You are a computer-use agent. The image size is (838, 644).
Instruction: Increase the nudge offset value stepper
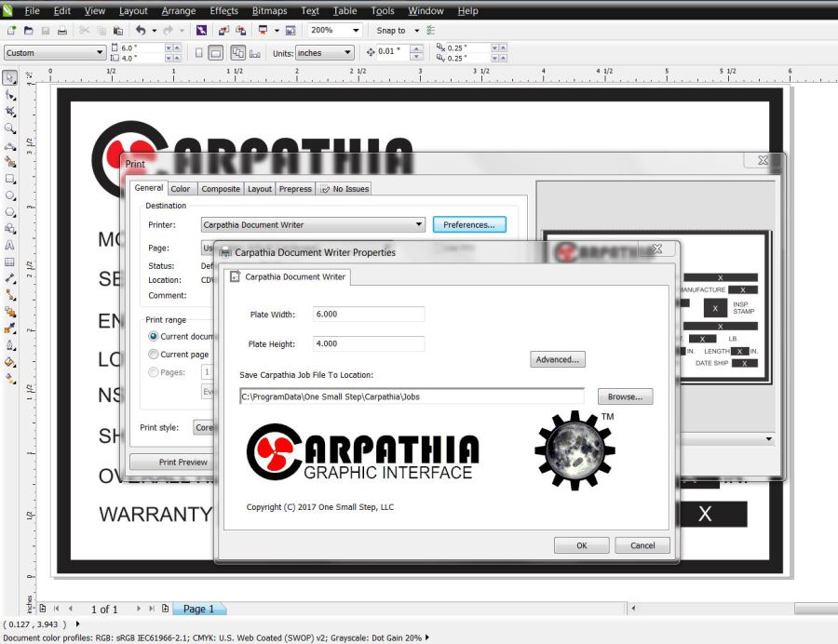[416, 48]
